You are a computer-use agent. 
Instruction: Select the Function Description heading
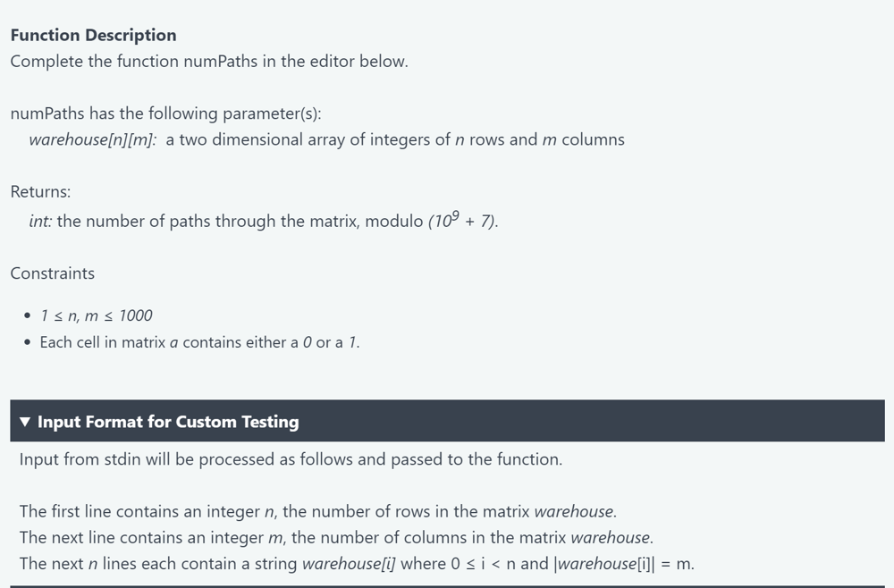[94, 36]
